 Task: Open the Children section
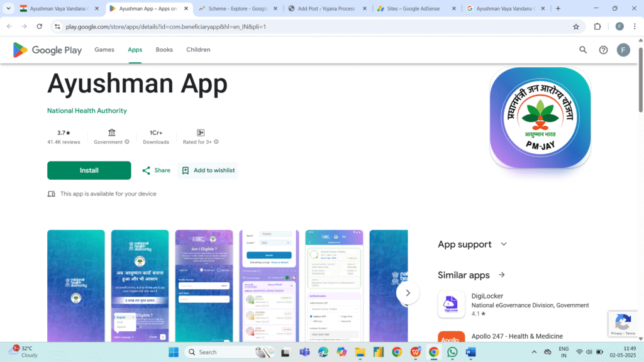tap(198, 50)
